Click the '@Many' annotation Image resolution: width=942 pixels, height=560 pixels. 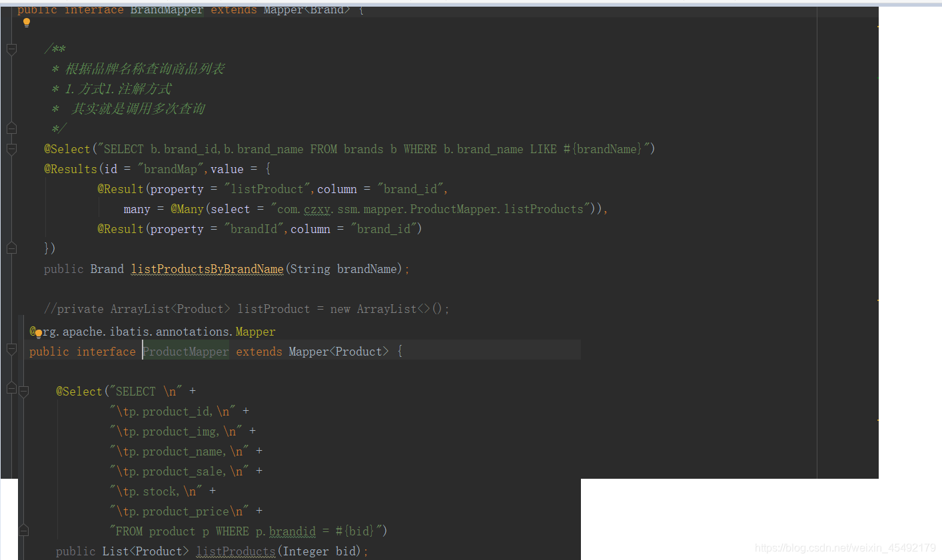(x=187, y=209)
